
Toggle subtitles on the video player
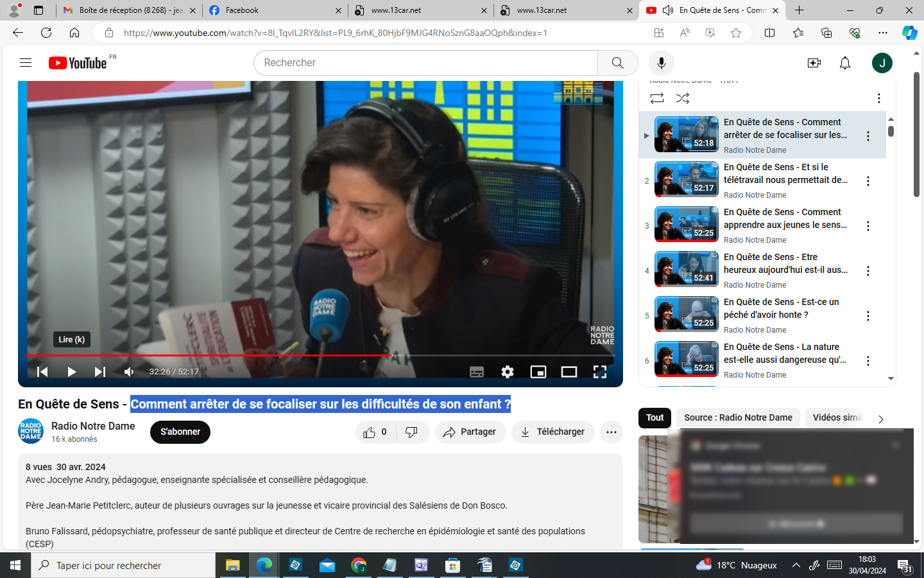[477, 372]
